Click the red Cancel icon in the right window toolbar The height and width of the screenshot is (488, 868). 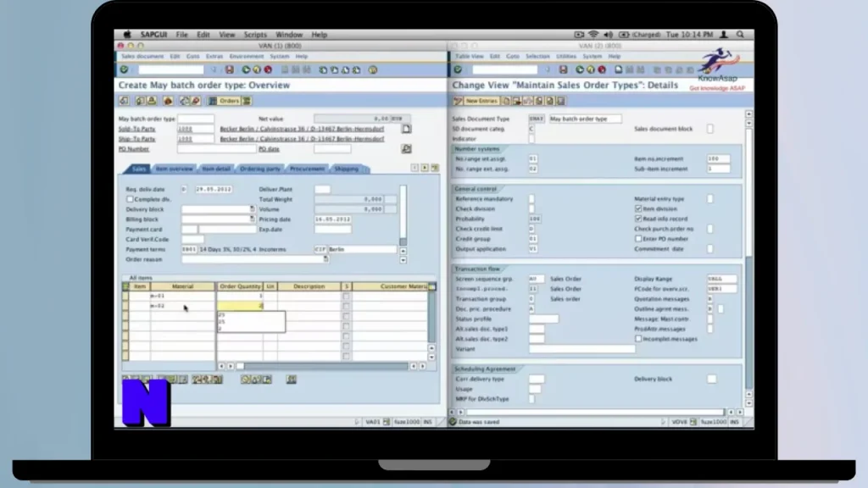(602, 69)
